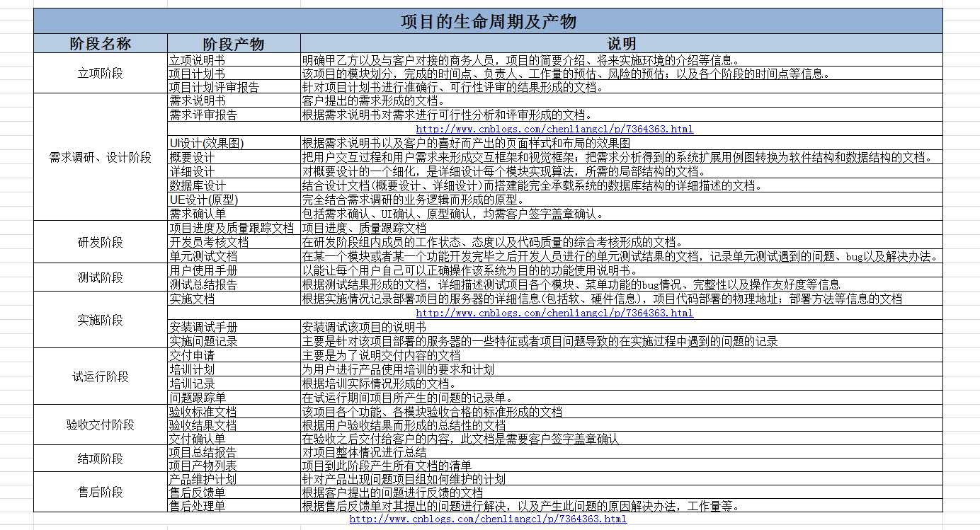Select the 实施阶段 cell
980x530 pixels.
tap(101, 320)
